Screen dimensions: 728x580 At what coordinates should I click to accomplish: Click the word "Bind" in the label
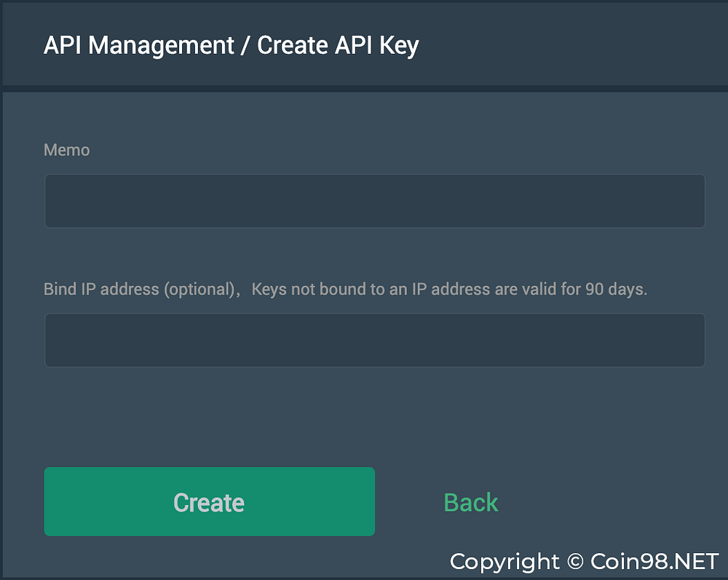[59, 289]
